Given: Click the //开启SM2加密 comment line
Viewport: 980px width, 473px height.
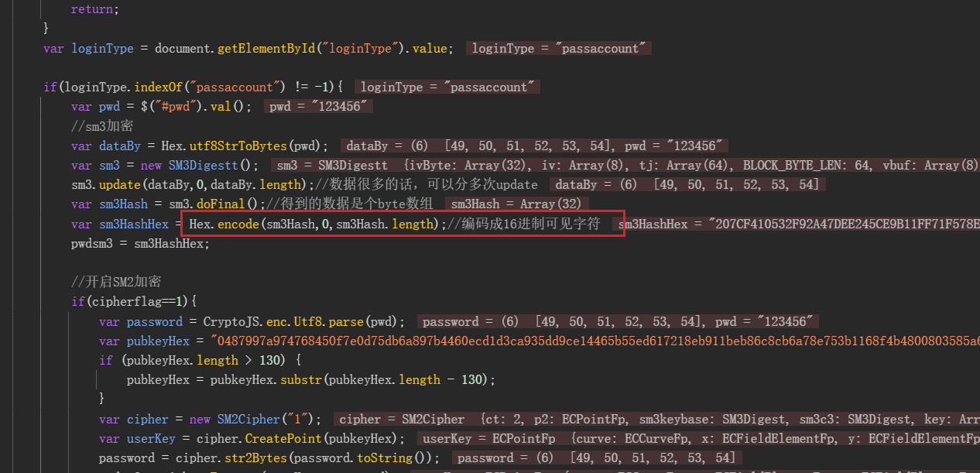Looking at the screenshot, I should tap(116, 282).
